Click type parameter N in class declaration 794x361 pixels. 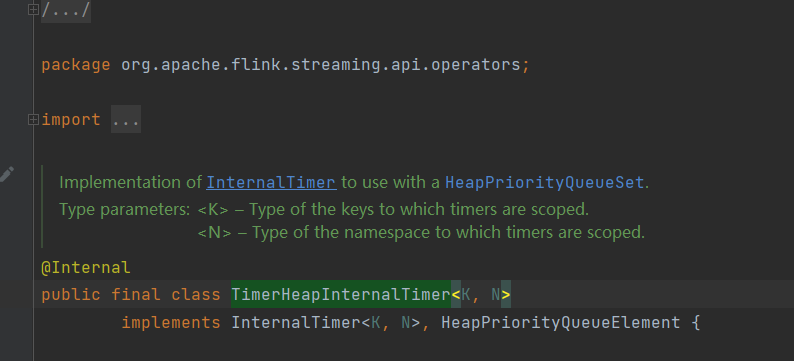click(x=496, y=294)
